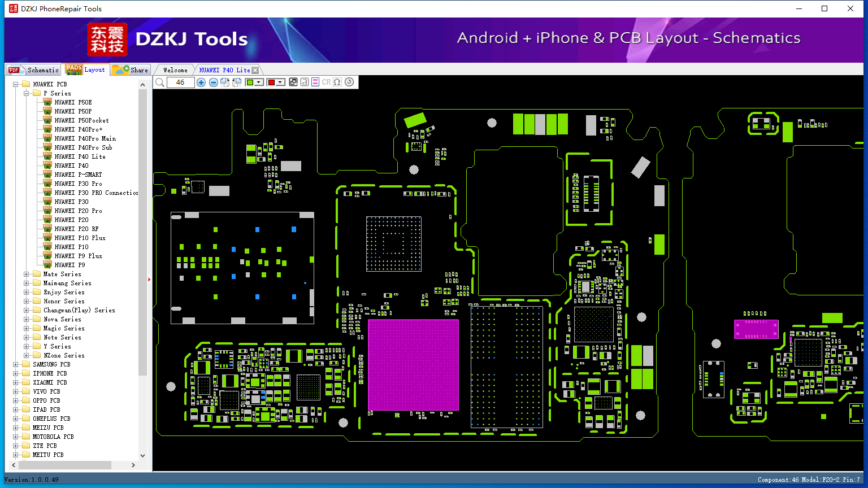
Task: Expand the OPPO PCB node
Action: pos(16,400)
